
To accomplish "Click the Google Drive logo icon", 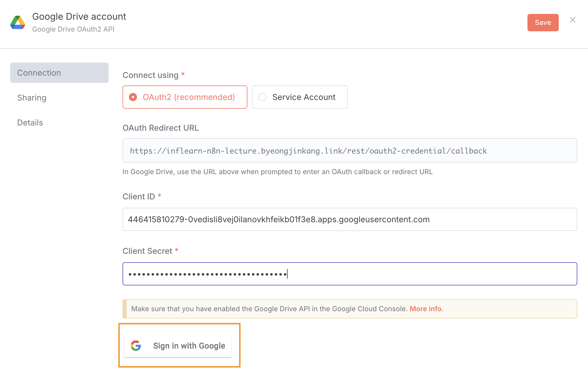I will coord(18,23).
